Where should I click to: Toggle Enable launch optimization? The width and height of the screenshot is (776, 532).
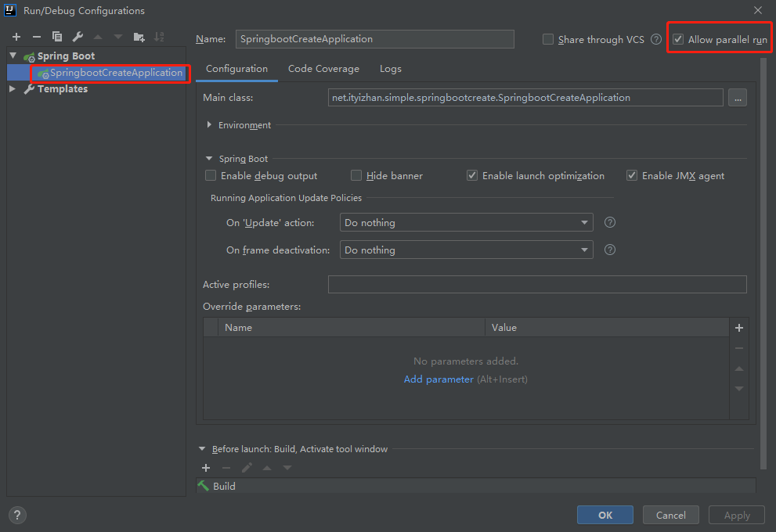(472, 175)
